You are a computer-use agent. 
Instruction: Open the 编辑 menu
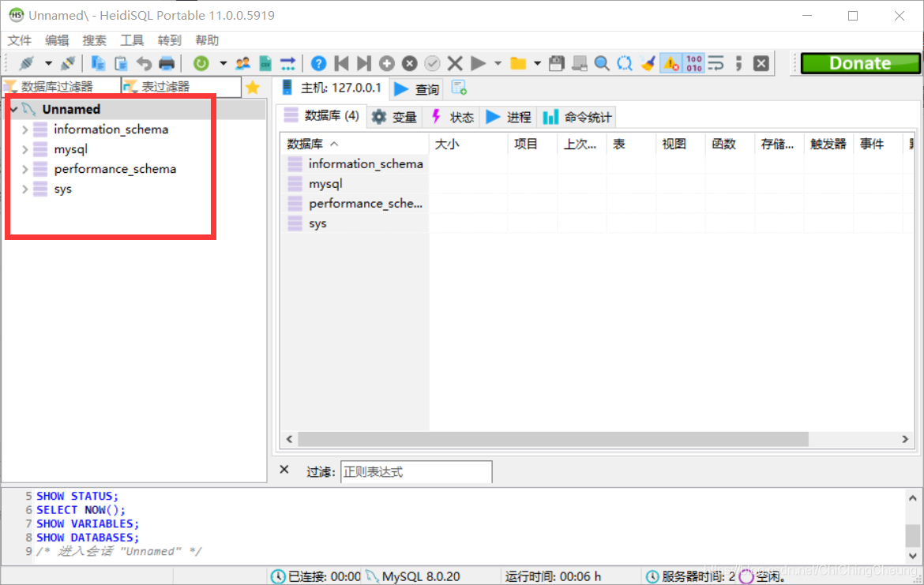coord(57,40)
